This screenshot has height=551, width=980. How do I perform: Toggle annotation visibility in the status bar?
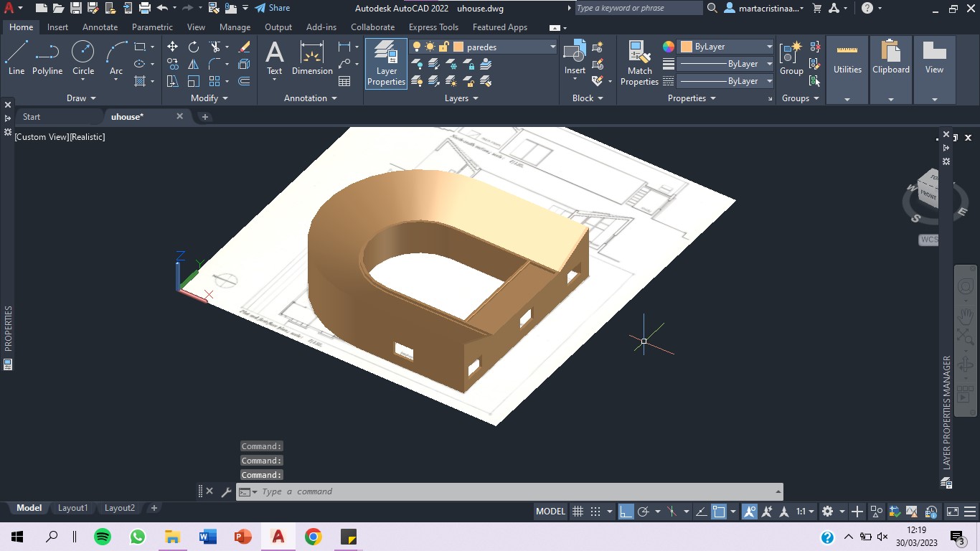(750, 512)
